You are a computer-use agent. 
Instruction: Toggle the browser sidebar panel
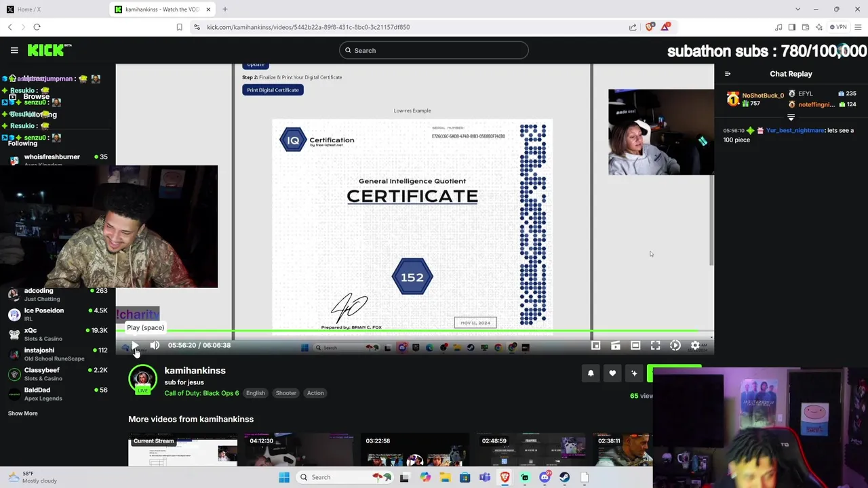point(791,27)
